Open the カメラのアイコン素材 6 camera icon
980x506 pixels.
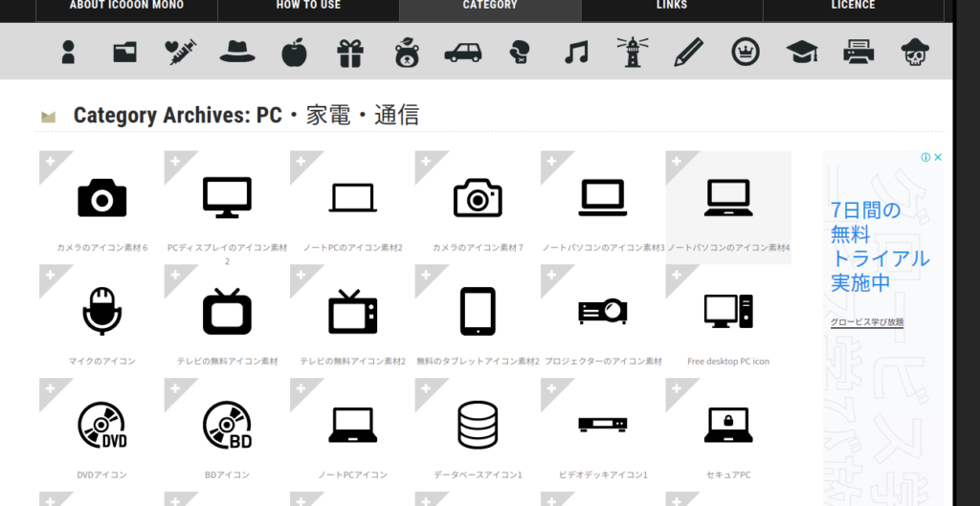(101, 197)
